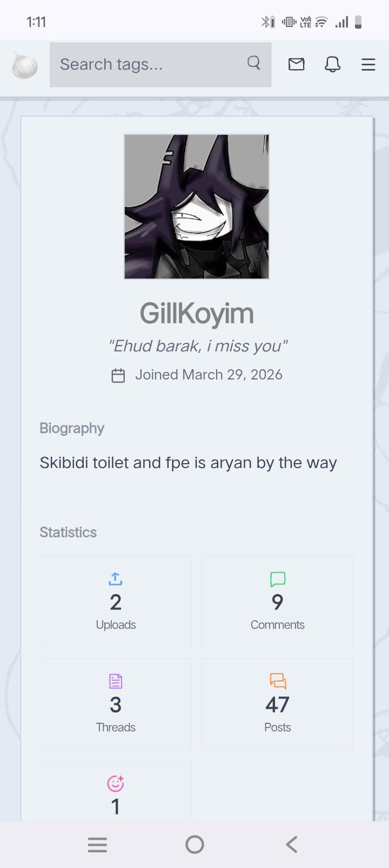Open the notifications bell

click(x=332, y=65)
